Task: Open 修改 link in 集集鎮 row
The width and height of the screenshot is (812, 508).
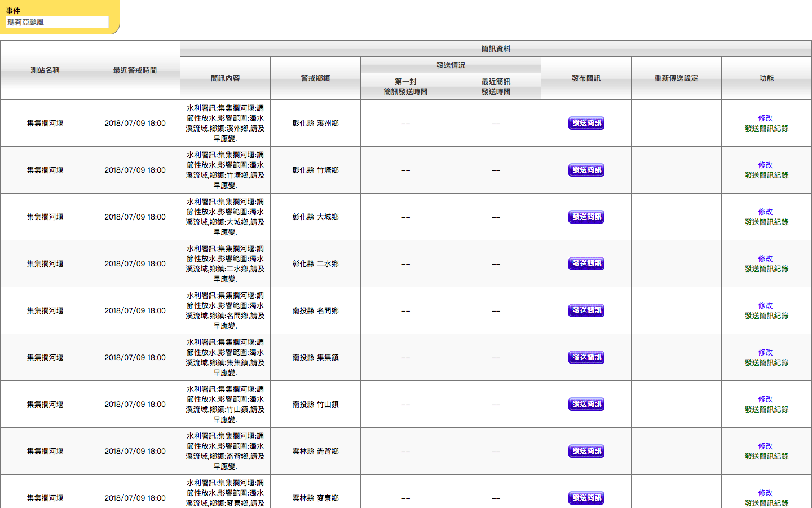Action: pos(765,352)
